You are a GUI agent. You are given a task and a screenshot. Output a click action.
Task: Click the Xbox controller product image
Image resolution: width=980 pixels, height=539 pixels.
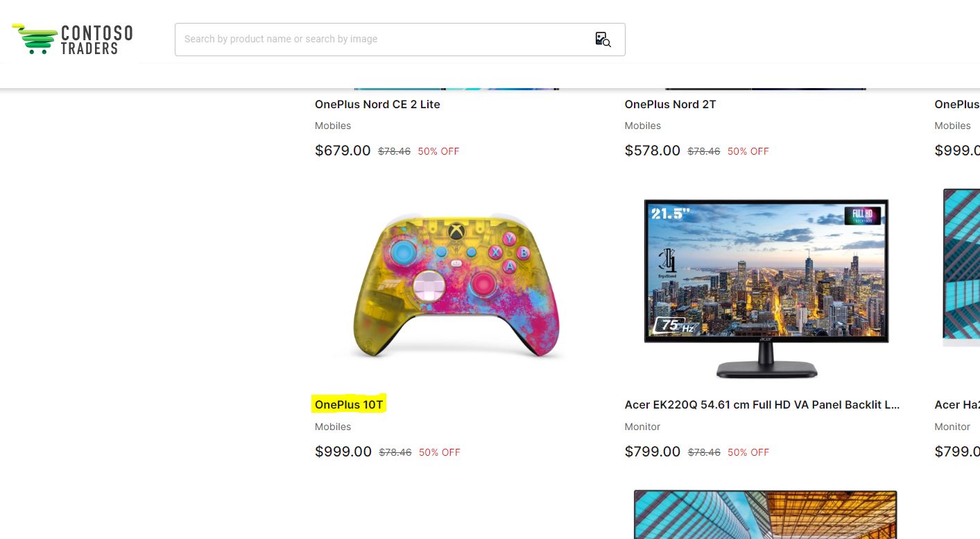pos(457,286)
